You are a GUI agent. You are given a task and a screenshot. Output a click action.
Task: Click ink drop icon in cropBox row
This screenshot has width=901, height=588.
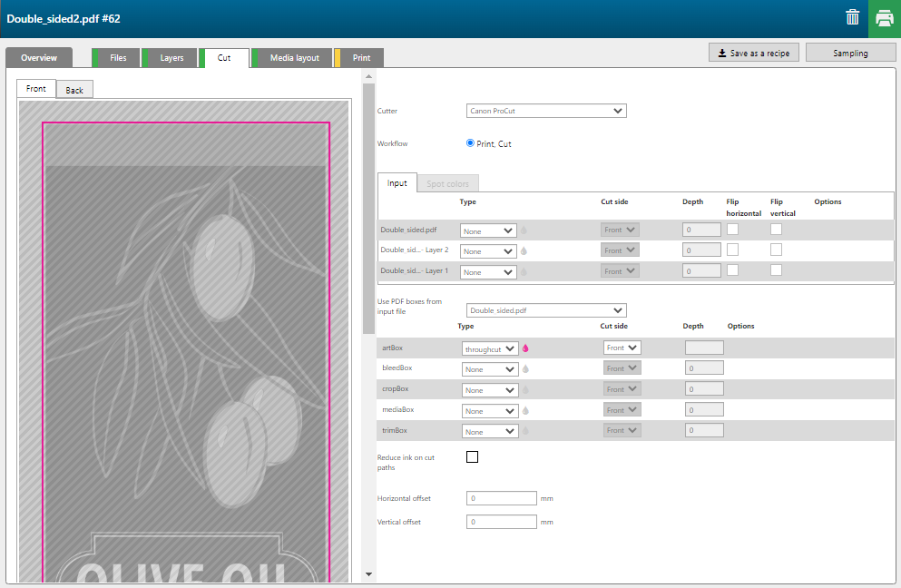pos(525,390)
